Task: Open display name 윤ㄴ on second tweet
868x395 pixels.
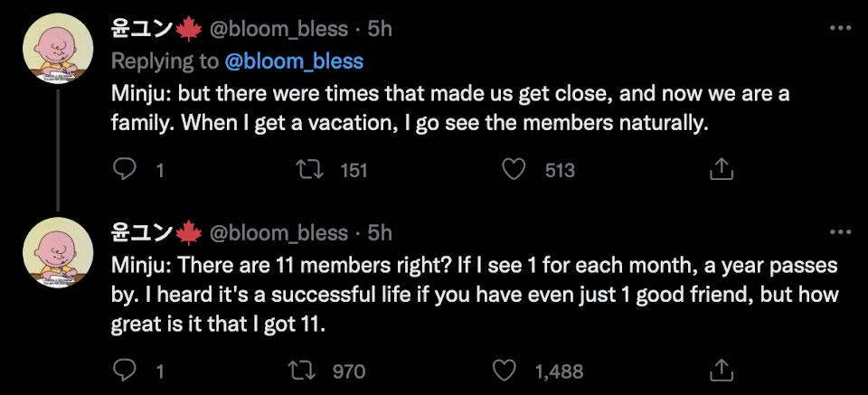Action: coord(143,232)
